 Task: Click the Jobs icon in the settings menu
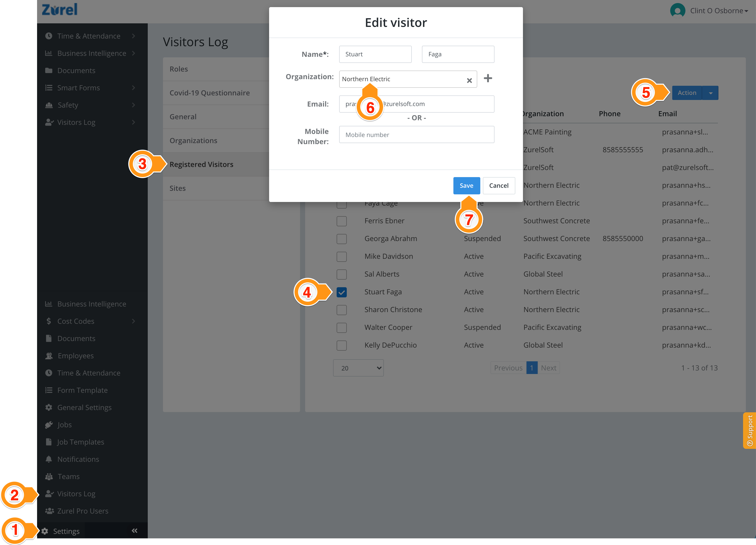click(49, 424)
